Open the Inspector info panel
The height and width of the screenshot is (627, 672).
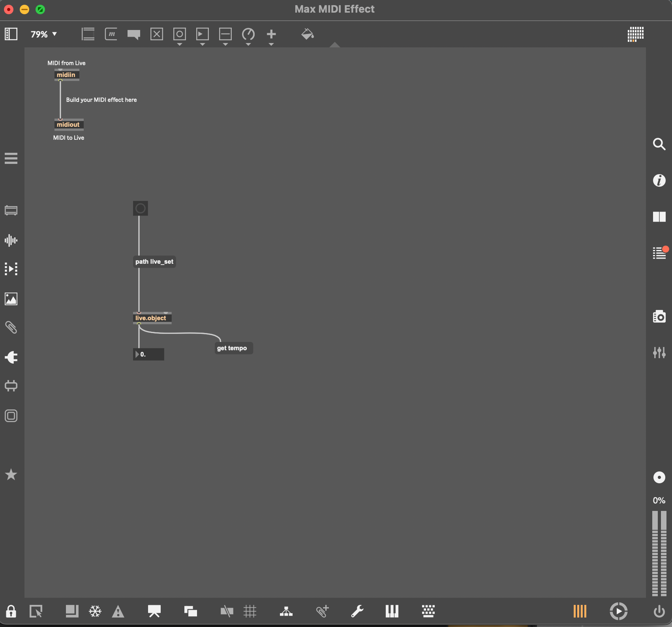pos(659,180)
